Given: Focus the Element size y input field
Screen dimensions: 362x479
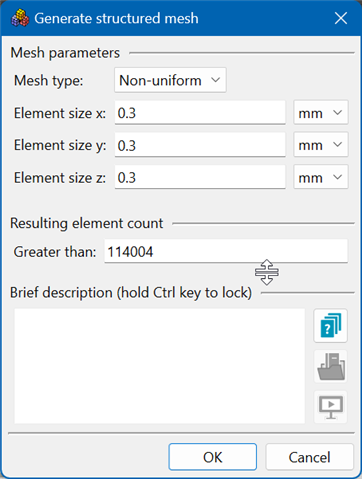Looking at the screenshot, I should tap(200, 145).
